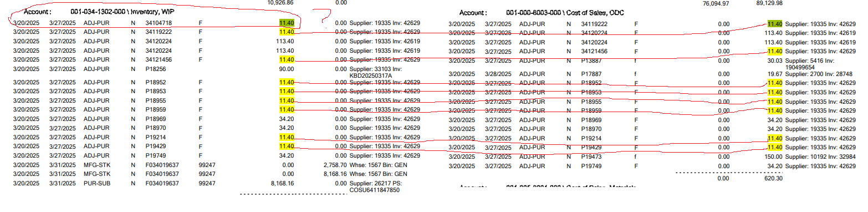This screenshot has height=212, width=868.
Task: Click the PUR-SUB transaction type
Action: 96,183
